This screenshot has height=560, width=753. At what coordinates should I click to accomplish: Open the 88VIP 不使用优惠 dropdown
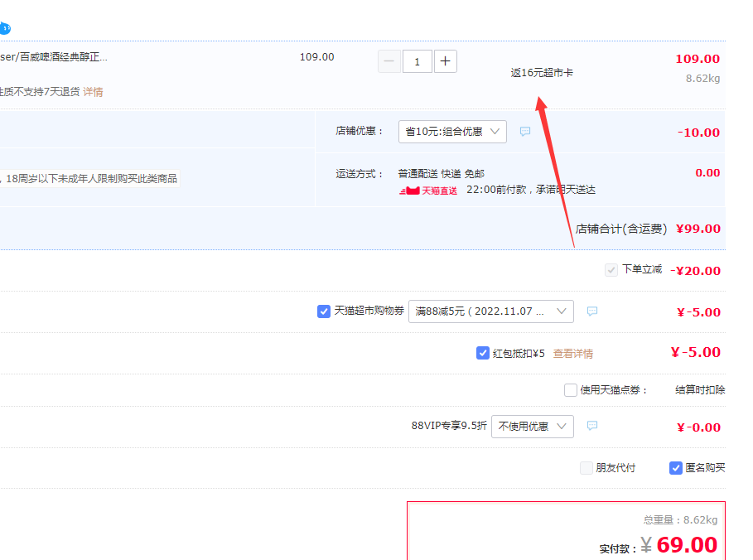532,427
